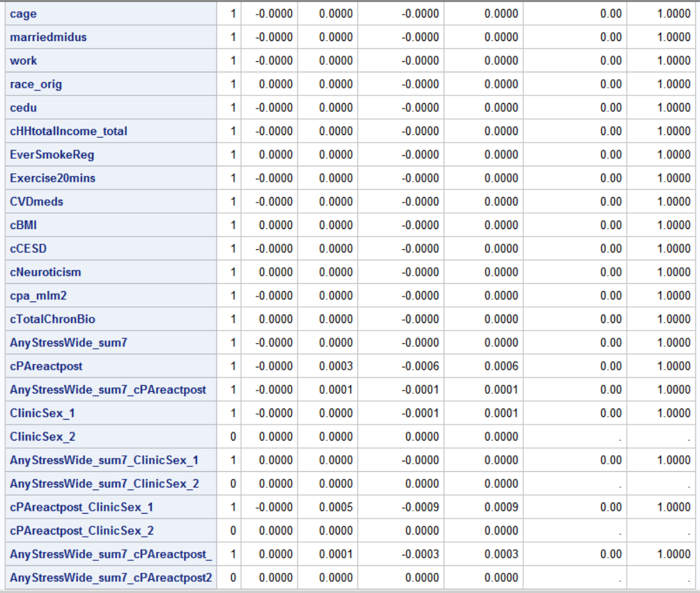This screenshot has width=700, height=593.
Task: Click the race_orig row header
Action: click(36, 84)
